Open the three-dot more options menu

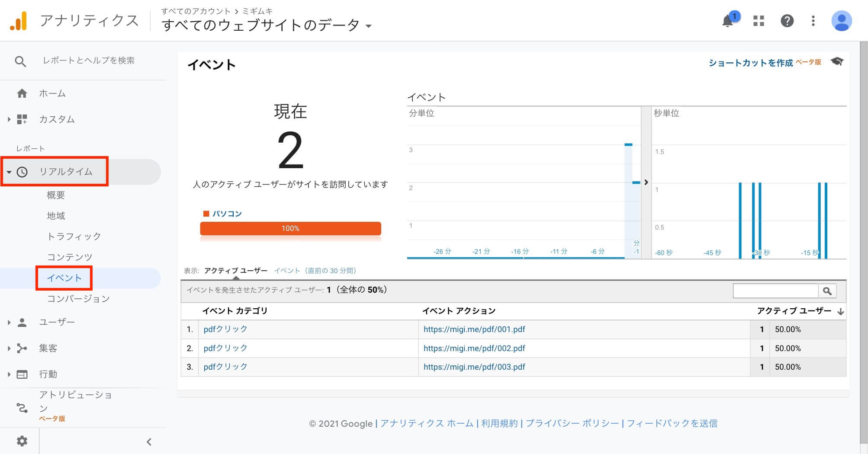(813, 21)
